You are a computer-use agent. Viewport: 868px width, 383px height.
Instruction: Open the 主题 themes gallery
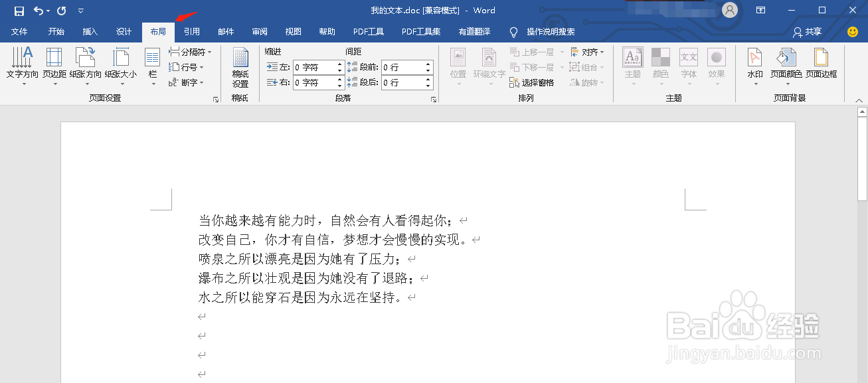633,66
